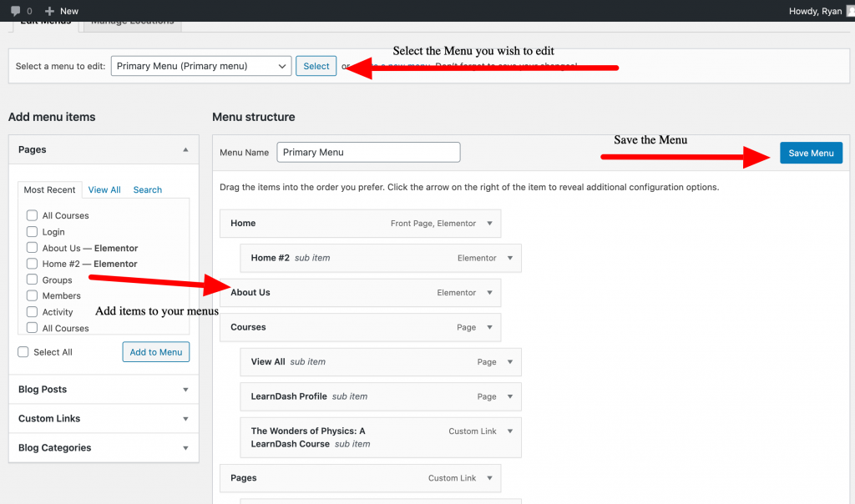
Task: Click the New plus icon in admin bar
Action: tap(49, 11)
